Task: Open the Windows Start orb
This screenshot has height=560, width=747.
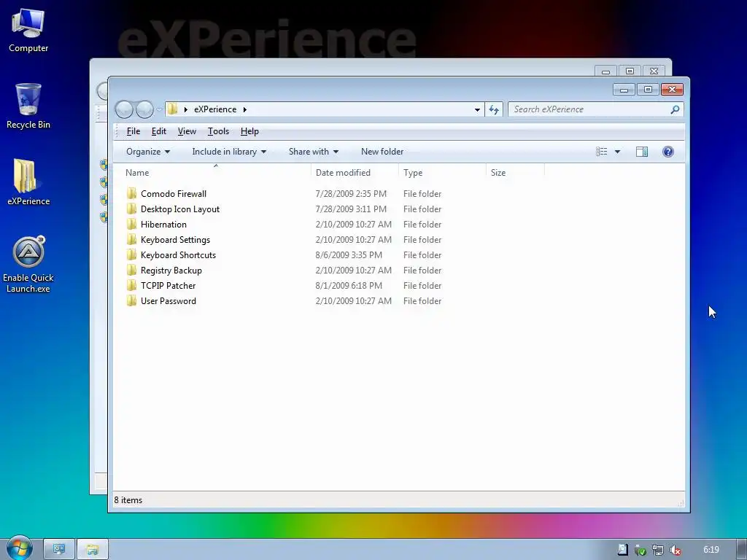Action: pyautogui.click(x=19, y=548)
